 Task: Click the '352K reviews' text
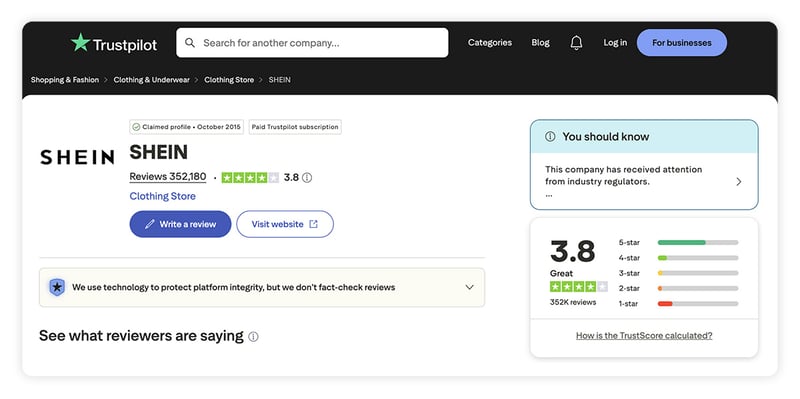coord(573,303)
